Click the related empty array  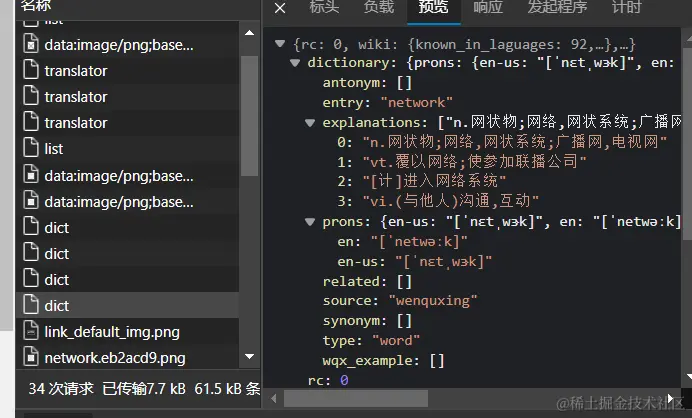click(x=404, y=281)
